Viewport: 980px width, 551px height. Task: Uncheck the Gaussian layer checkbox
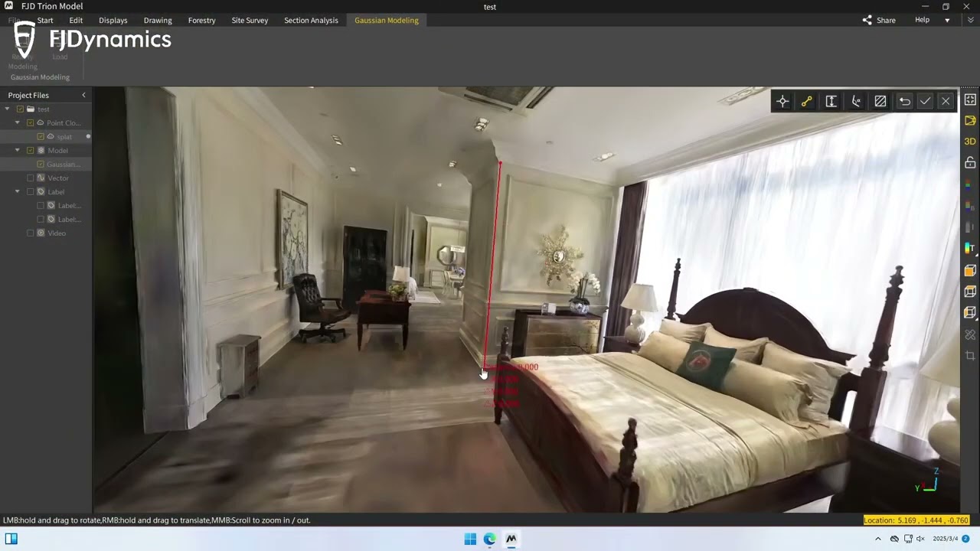pyautogui.click(x=41, y=165)
